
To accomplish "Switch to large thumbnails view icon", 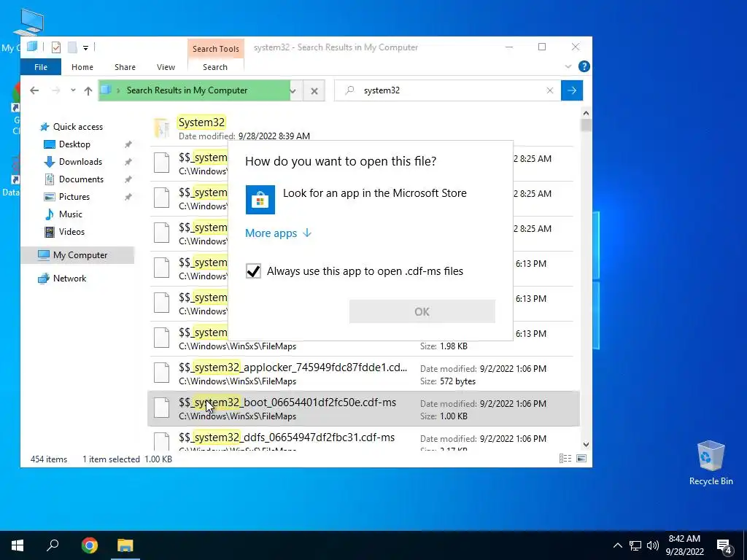I will [x=581, y=459].
